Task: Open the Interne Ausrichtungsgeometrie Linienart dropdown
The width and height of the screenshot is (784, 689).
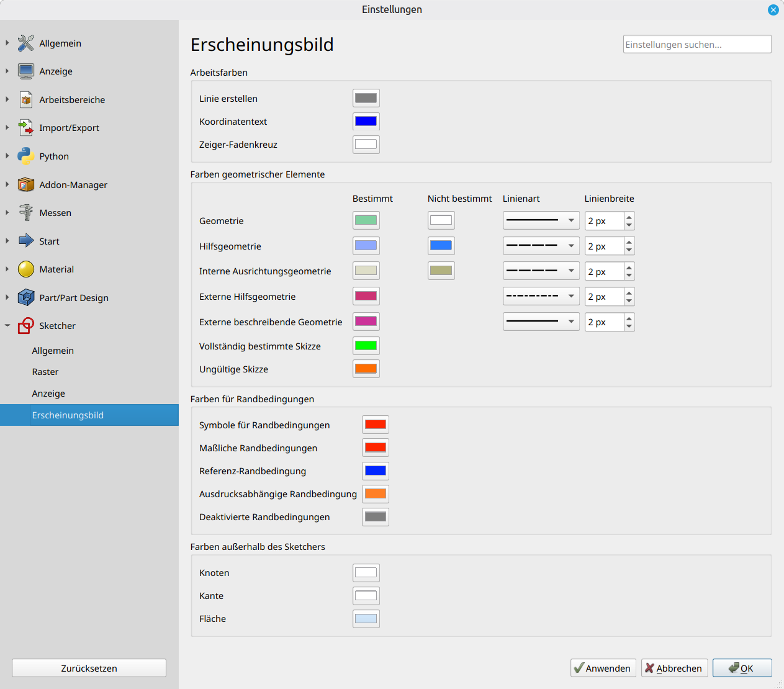Action: [x=541, y=271]
